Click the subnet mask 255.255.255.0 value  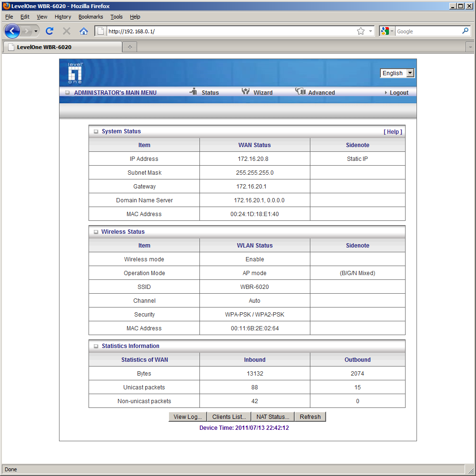pos(255,173)
